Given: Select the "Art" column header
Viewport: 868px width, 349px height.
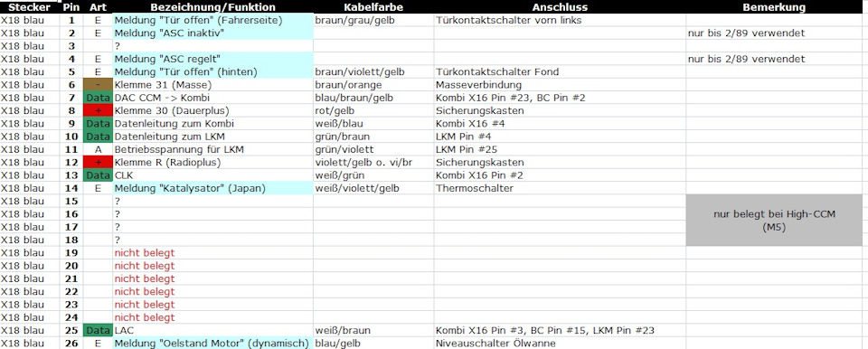Looking at the screenshot, I should coord(98,7).
